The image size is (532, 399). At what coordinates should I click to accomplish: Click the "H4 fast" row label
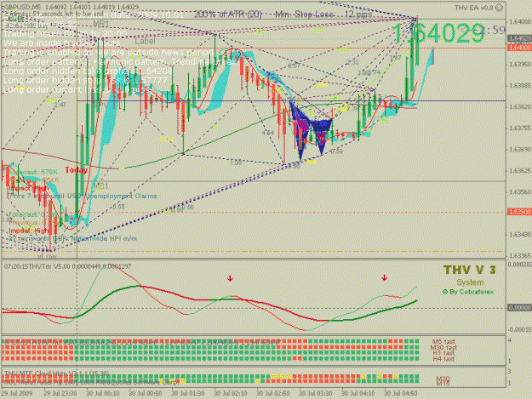(443, 359)
